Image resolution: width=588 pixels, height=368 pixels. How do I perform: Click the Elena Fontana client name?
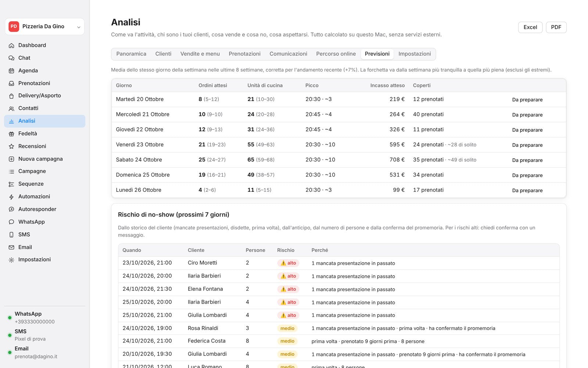tap(205, 289)
